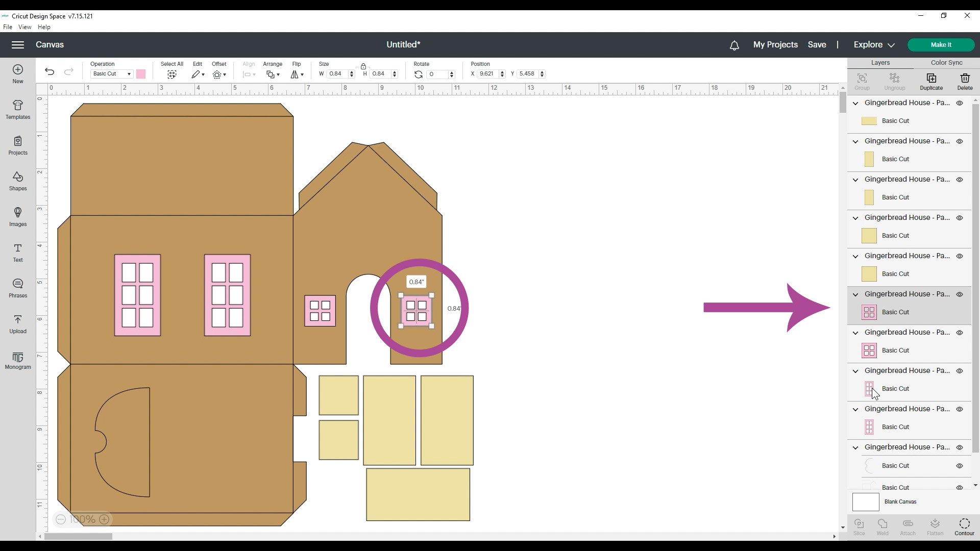The image size is (980, 551).
Task: Click the Select All icon
Action: [171, 74]
